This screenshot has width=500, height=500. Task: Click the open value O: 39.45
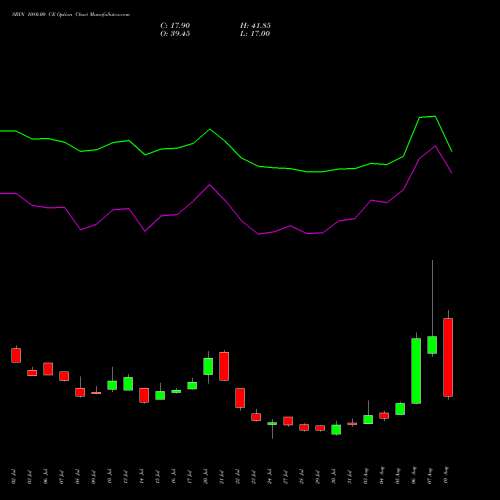point(175,34)
